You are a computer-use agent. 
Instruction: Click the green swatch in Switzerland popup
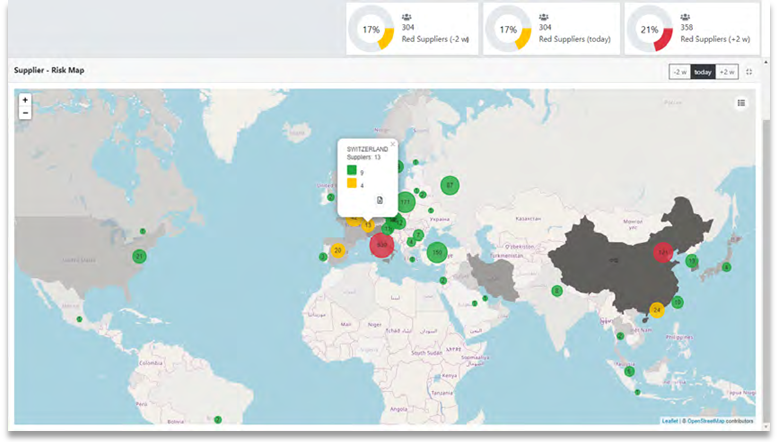[352, 170]
